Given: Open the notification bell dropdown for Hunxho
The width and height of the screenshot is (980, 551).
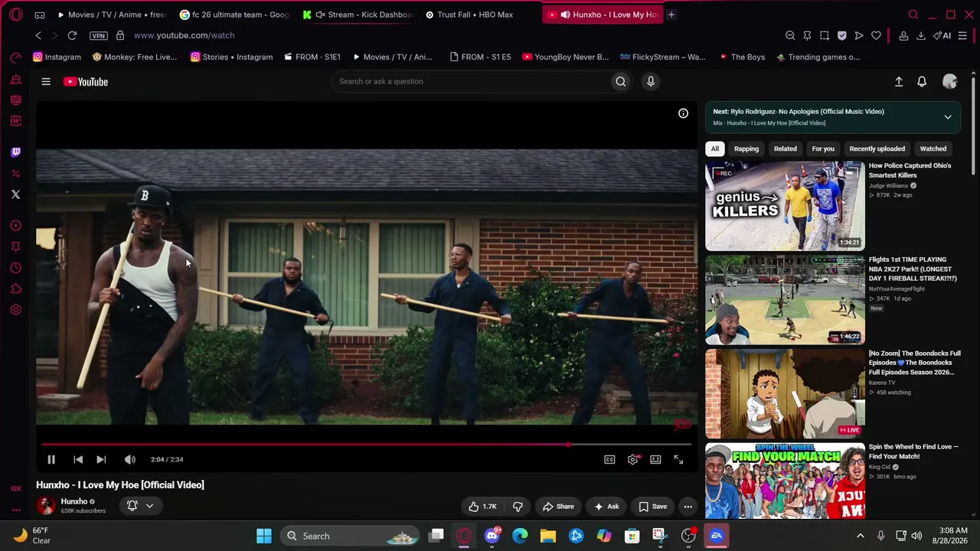Looking at the screenshot, I should point(140,505).
